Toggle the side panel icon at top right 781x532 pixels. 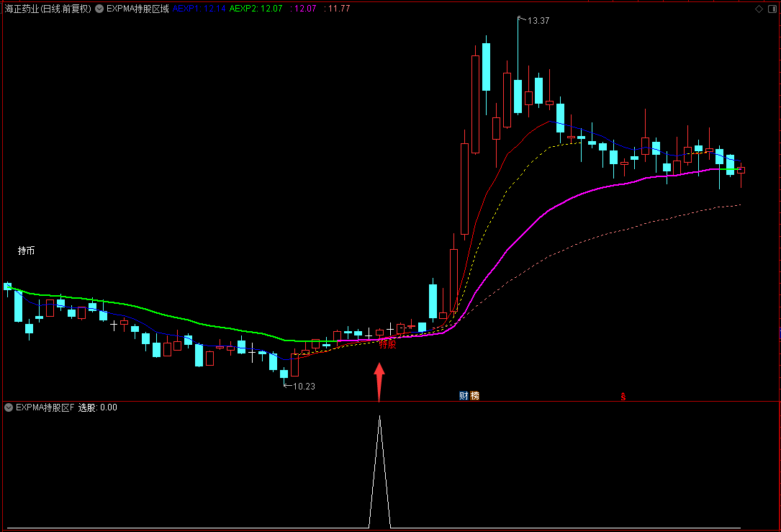click(772, 9)
